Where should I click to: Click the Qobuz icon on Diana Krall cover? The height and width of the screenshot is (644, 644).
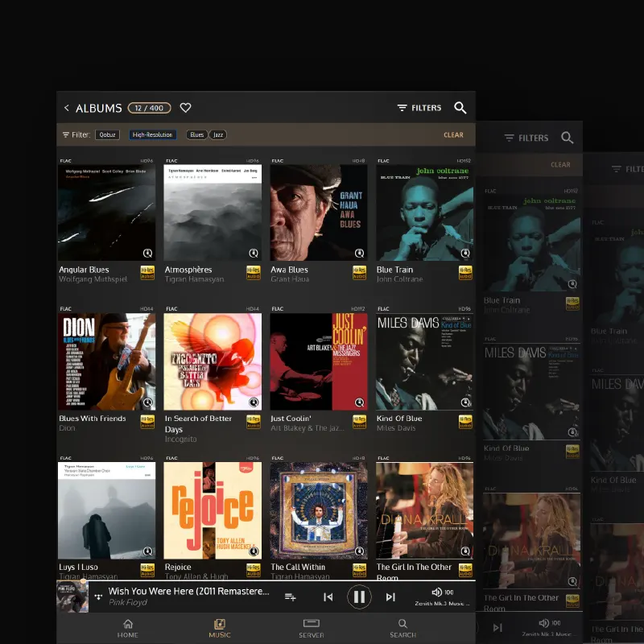pyautogui.click(x=465, y=551)
